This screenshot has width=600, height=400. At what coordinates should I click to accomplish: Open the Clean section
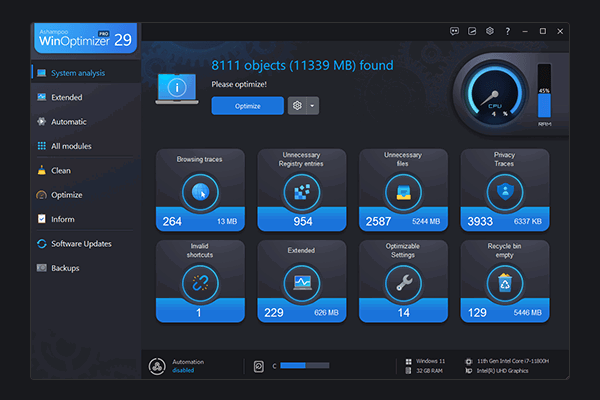click(86, 170)
